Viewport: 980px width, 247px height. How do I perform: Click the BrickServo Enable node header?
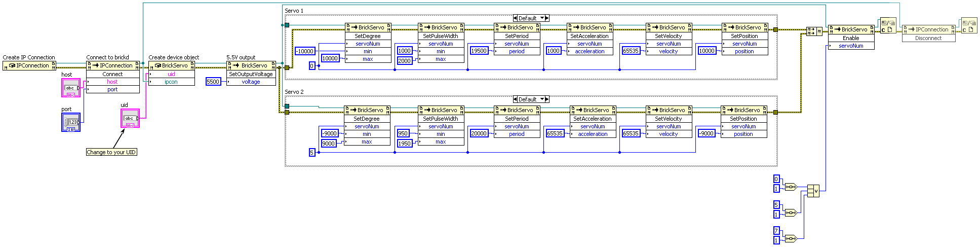tap(851, 29)
